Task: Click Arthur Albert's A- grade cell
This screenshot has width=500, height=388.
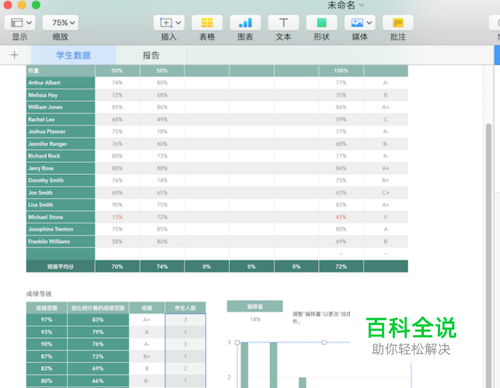Action: tap(386, 83)
